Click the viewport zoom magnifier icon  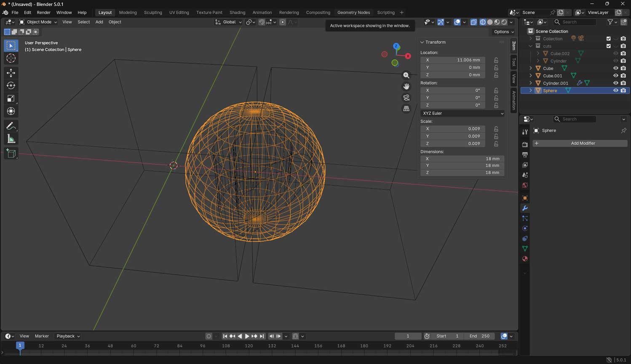[x=406, y=75]
